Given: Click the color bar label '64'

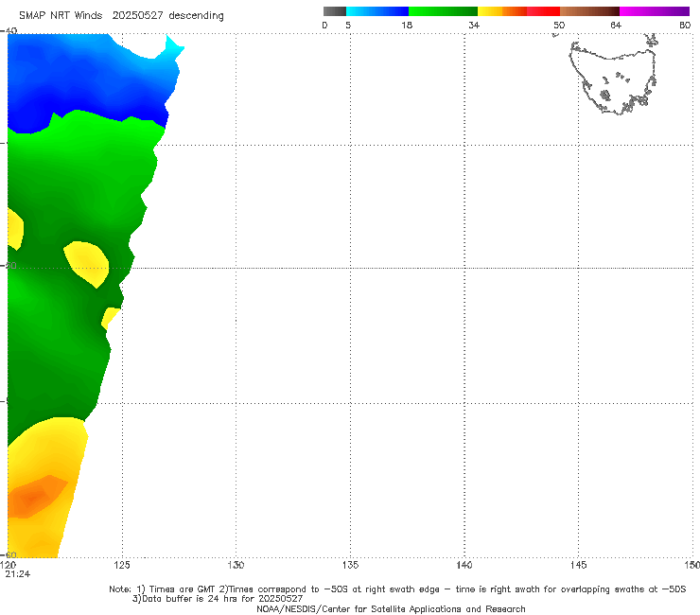Looking at the screenshot, I should pos(616,26).
